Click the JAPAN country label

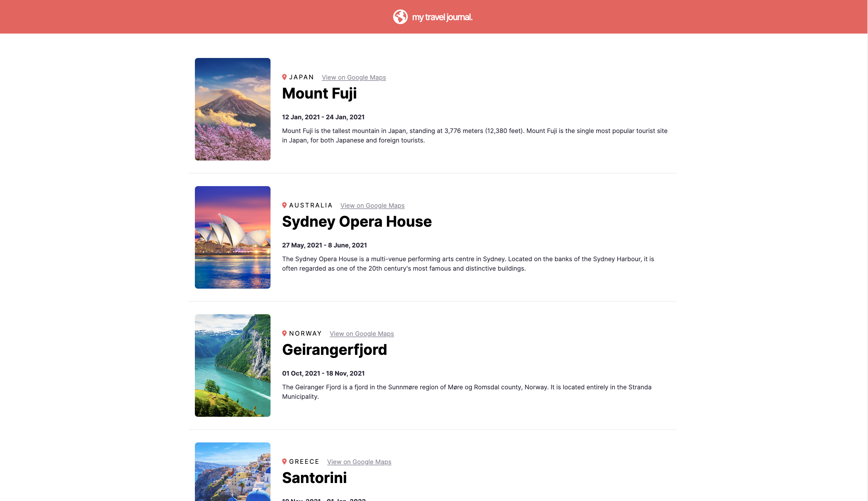(302, 77)
